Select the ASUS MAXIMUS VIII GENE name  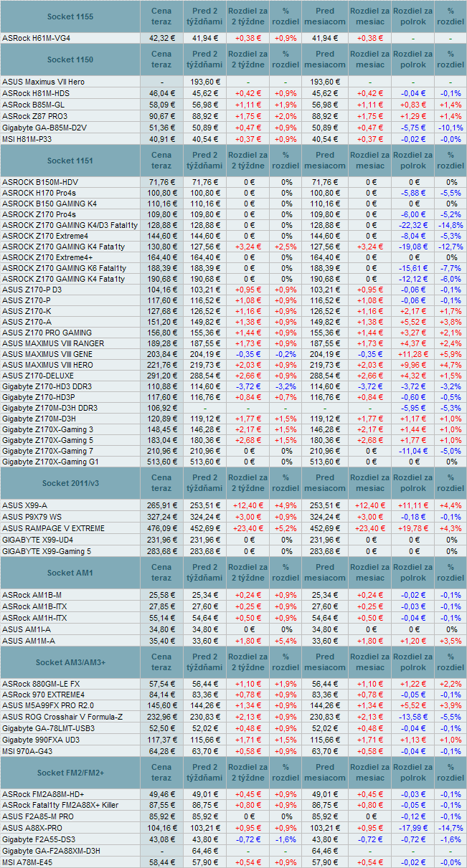(x=47, y=355)
